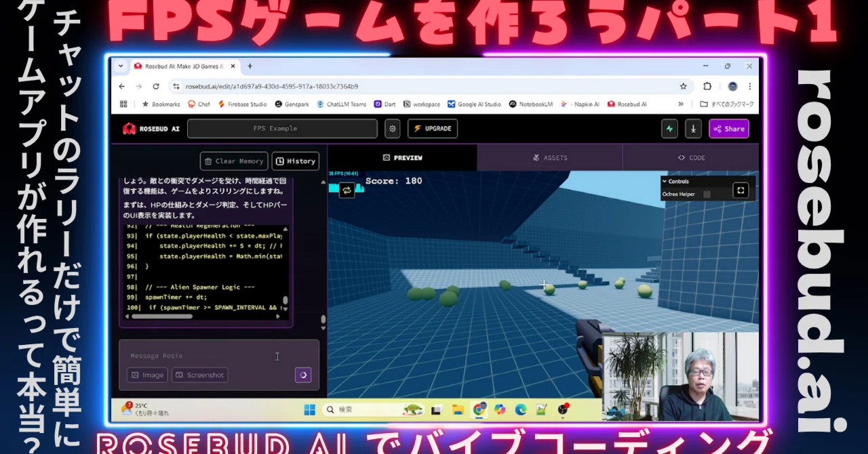Open Copilot from the taskbar
Image resolution: width=868 pixels, height=454 pixels.
click(500, 409)
